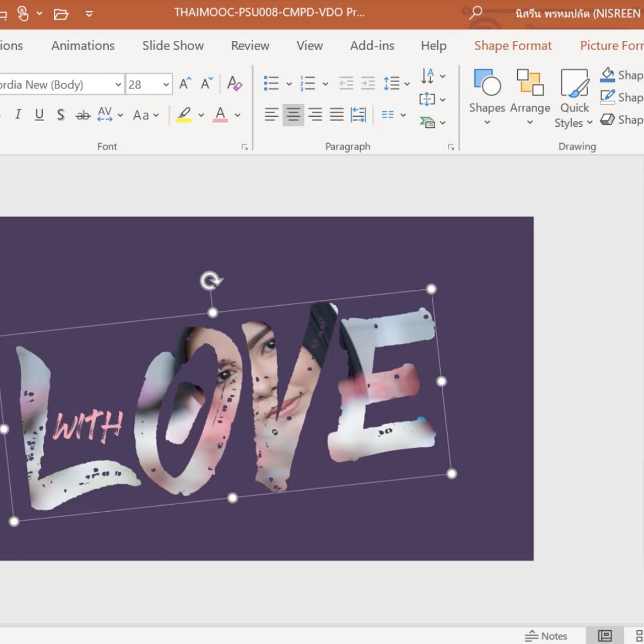The width and height of the screenshot is (644, 644).
Task: Apply the yellow text highlight color
Action: click(x=184, y=115)
